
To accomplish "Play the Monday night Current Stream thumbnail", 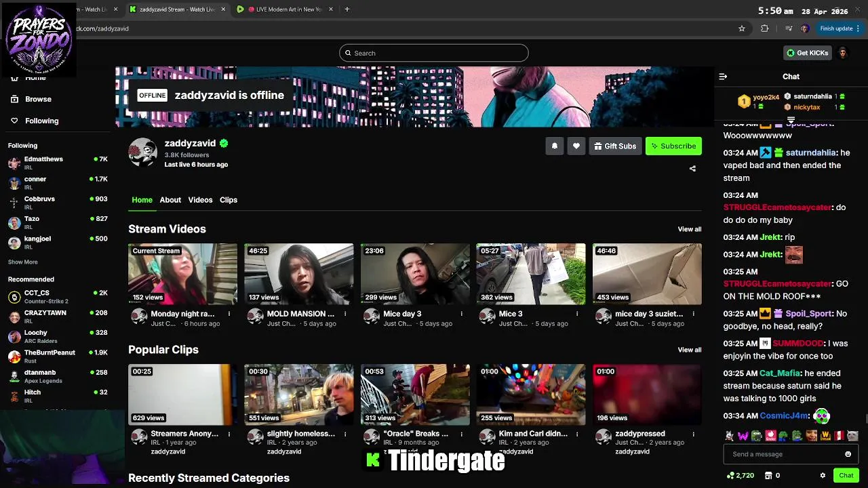I will (x=183, y=274).
